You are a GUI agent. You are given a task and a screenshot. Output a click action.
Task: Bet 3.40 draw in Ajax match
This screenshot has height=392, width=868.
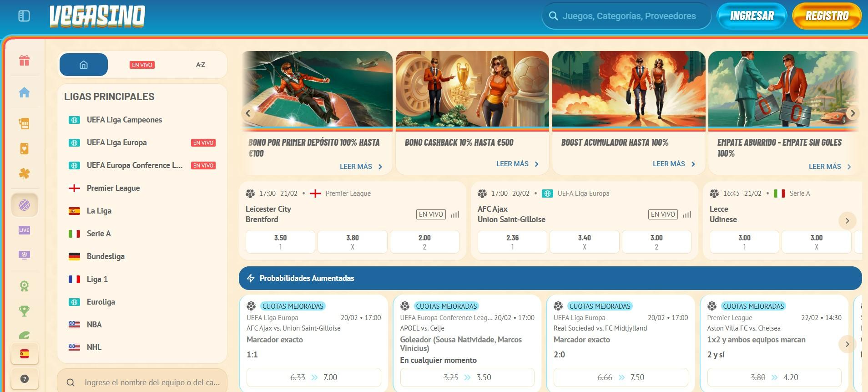pos(585,242)
